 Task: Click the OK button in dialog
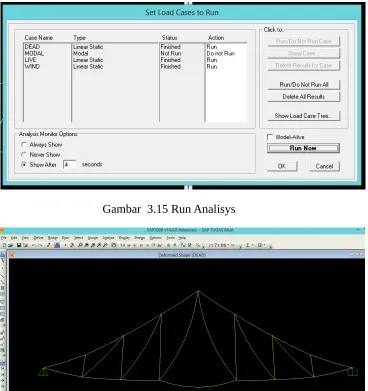pos(282,166)
